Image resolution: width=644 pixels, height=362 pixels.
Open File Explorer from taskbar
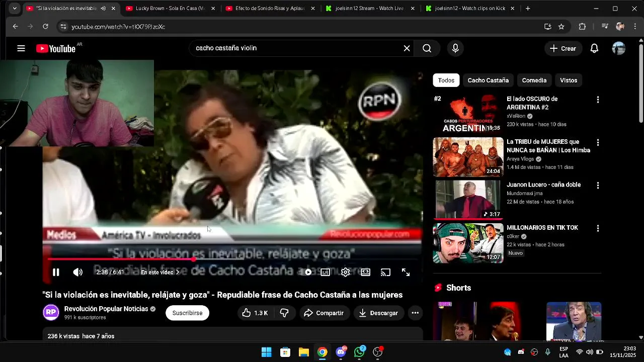click(x=304, y=352)
